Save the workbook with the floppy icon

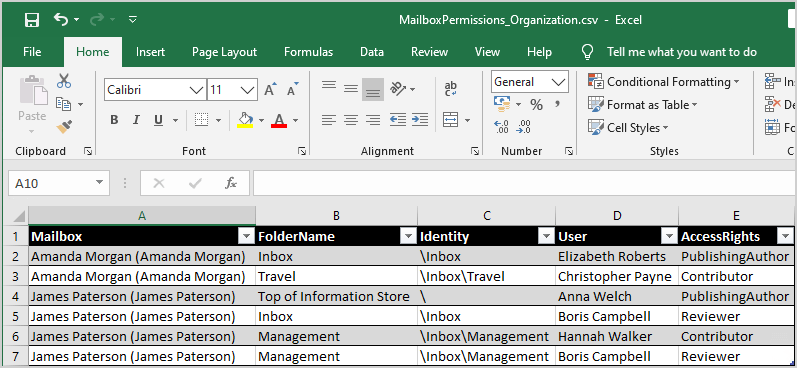coord(32,20)
